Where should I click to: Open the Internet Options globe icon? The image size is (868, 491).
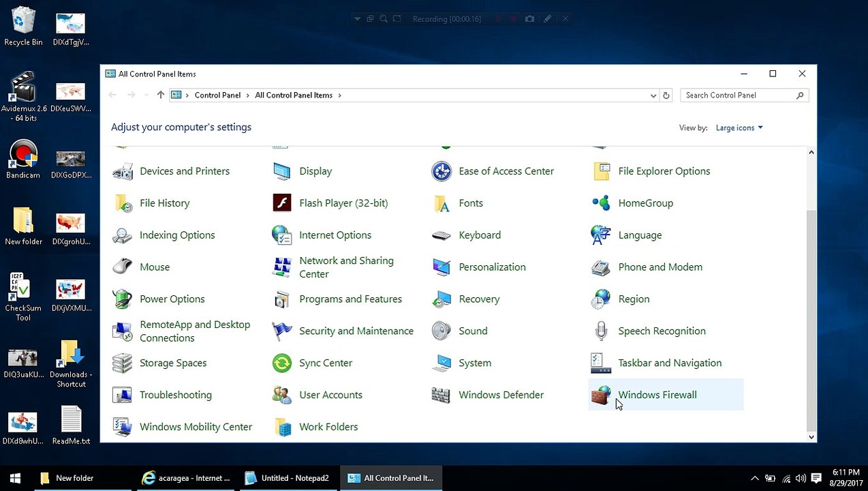click(282, 235)
